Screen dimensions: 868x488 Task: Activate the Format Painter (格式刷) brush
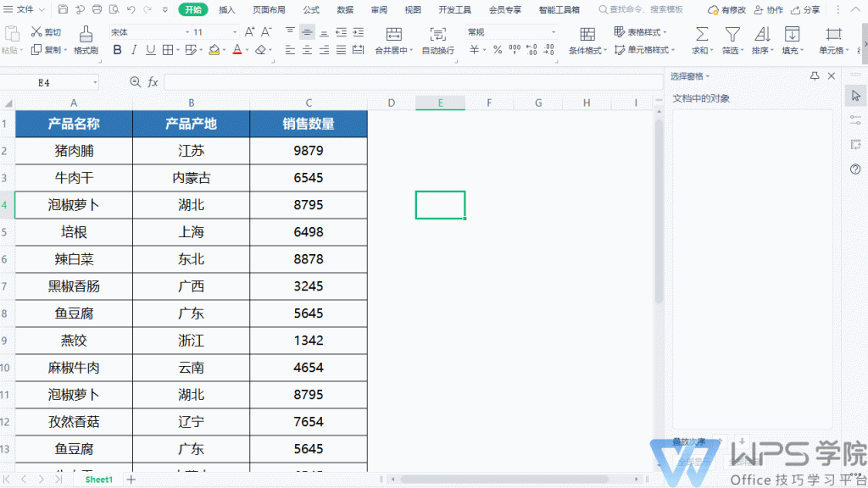tap(86, 40)
